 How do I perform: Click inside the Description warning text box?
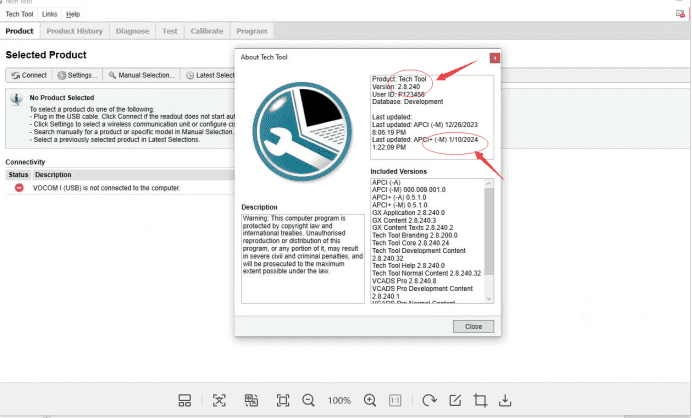click(x=303, y=259)
